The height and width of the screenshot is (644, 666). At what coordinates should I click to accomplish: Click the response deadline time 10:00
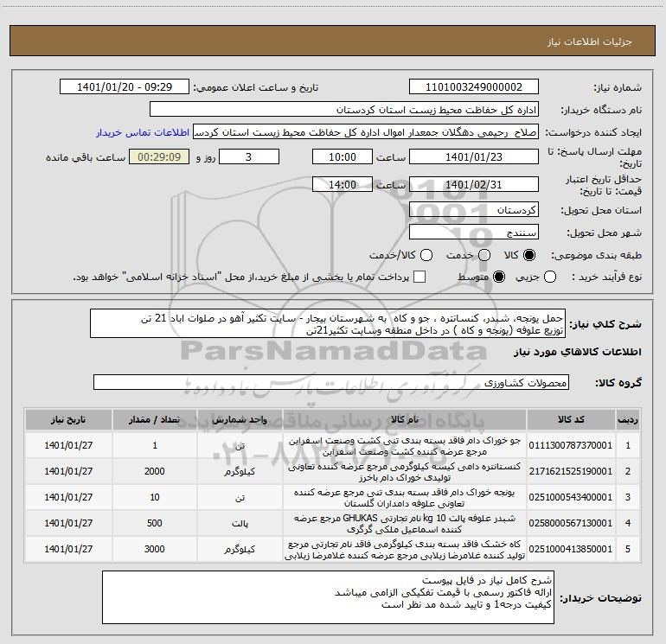pos(343,156)
